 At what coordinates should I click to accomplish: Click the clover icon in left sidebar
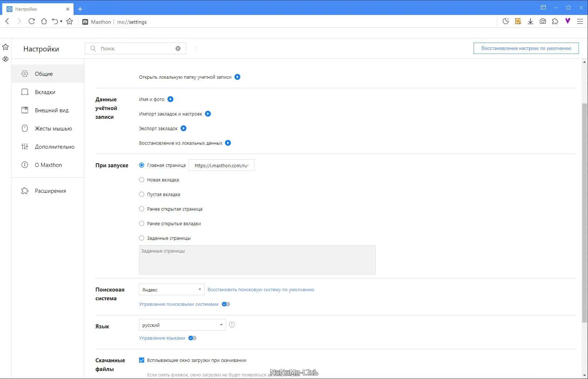pyautogui.click(x=5, y=59)
